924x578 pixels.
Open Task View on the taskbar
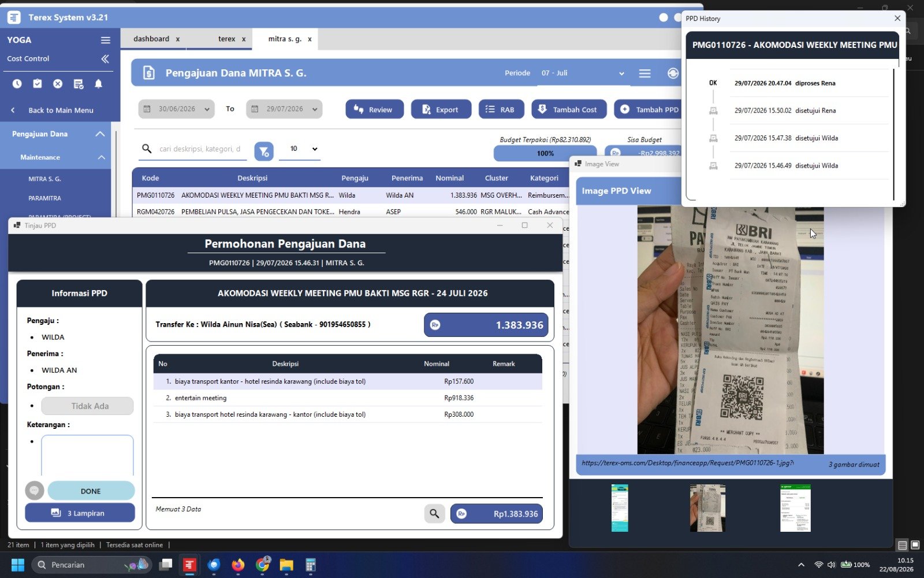[166, 565]
